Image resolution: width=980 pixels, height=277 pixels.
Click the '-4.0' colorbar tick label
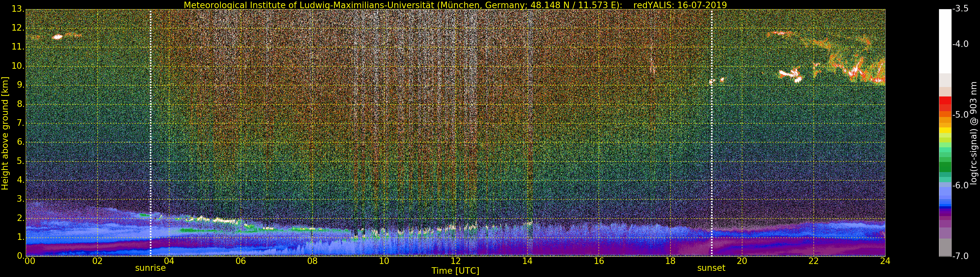point(960,44)
